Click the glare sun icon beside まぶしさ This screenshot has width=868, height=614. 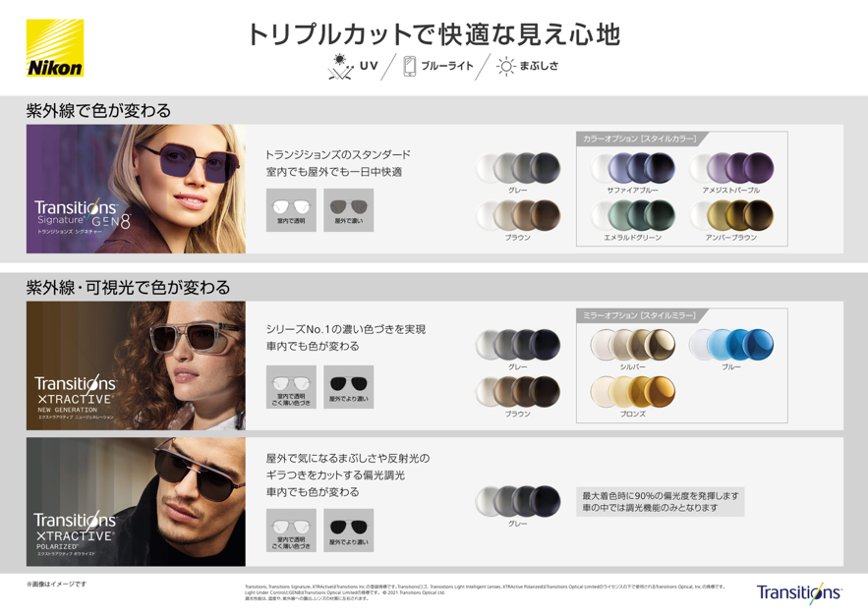click(x=506, y=67)
